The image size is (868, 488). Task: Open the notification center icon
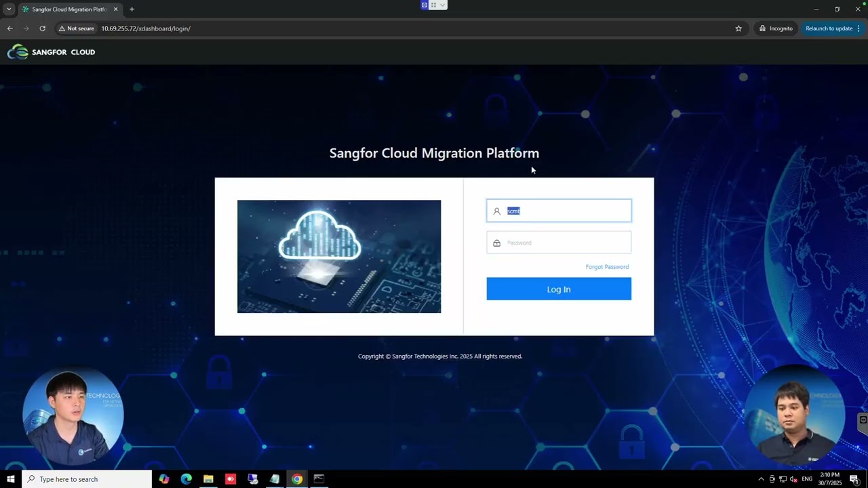854,479
